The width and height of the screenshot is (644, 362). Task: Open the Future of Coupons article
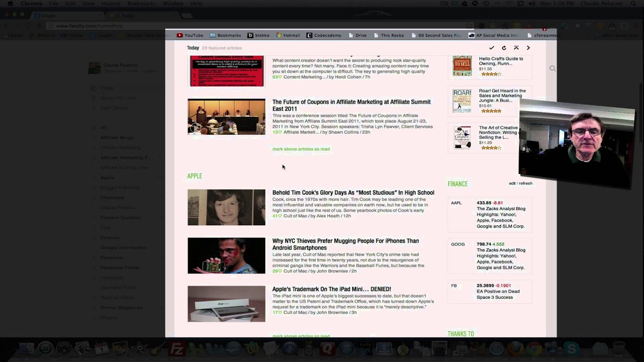(351, 105)
